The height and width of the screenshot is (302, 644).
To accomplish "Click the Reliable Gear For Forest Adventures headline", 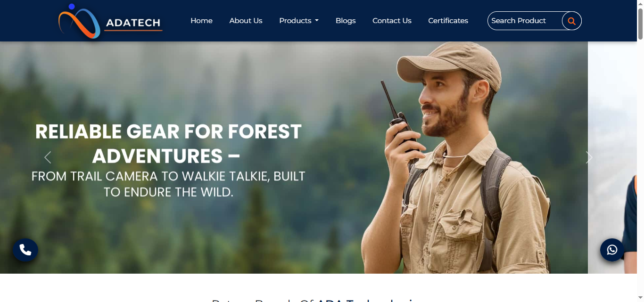I will coord(168,143).
